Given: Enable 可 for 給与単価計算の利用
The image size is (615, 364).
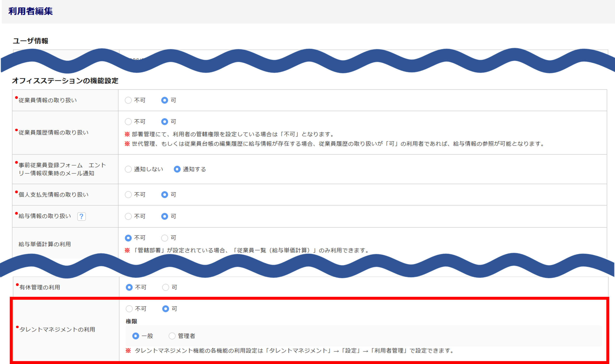Looking at the screenshot, I should pos(165,238).
